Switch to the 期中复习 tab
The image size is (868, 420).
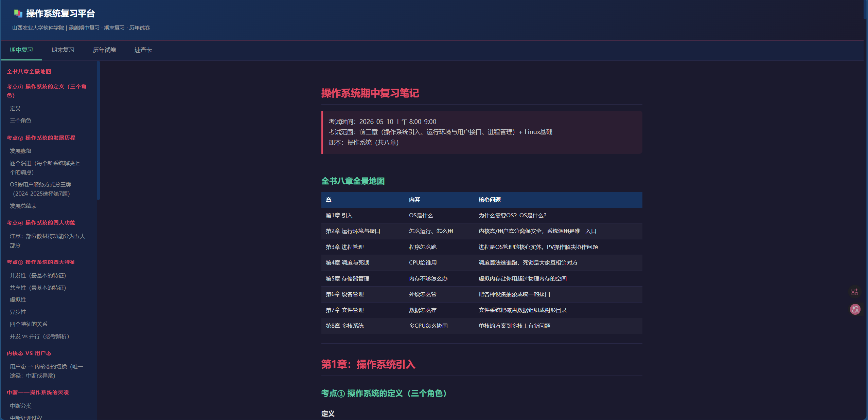[21, 50]
